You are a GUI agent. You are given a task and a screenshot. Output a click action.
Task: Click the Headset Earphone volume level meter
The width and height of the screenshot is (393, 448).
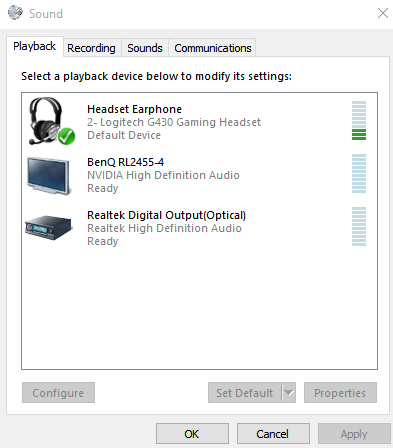[359, 121]
